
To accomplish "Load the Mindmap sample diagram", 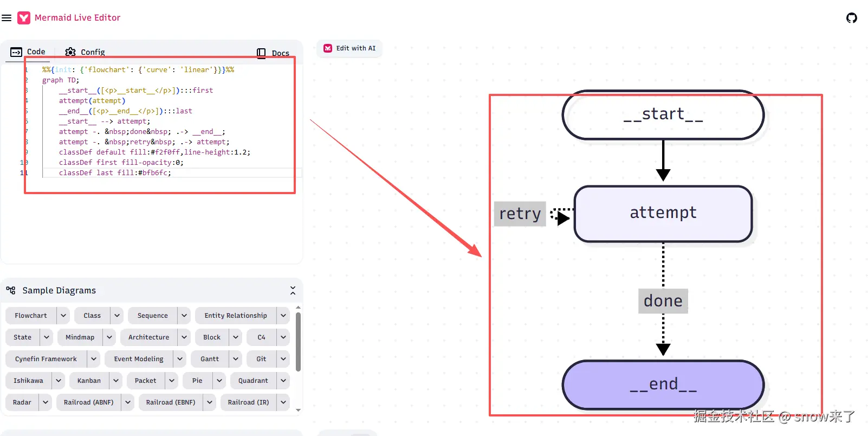I will (80, 337).
